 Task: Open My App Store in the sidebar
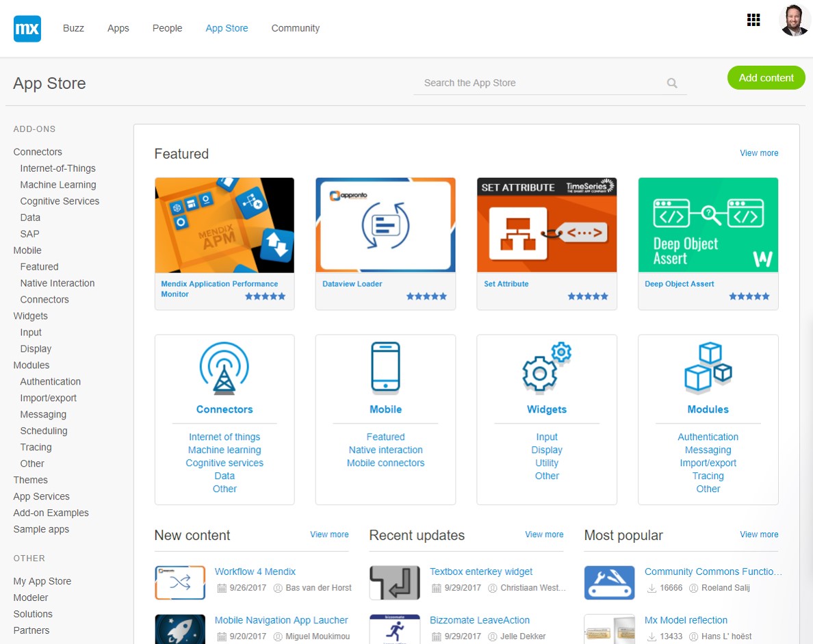tap(42, 581)
